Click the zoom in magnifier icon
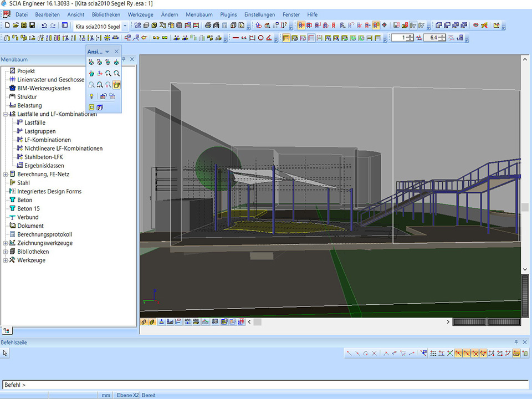 (109, 73)
